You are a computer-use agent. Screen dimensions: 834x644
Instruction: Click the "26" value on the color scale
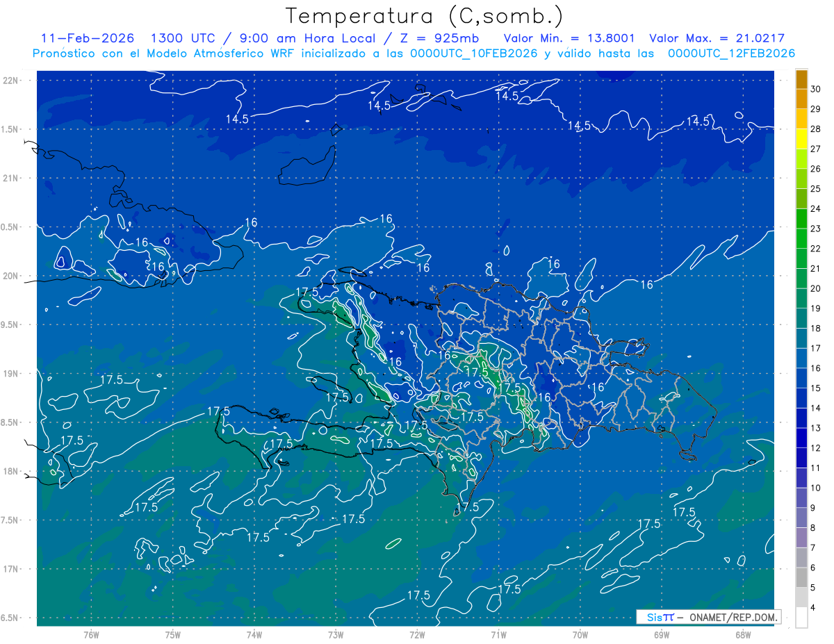816,169
